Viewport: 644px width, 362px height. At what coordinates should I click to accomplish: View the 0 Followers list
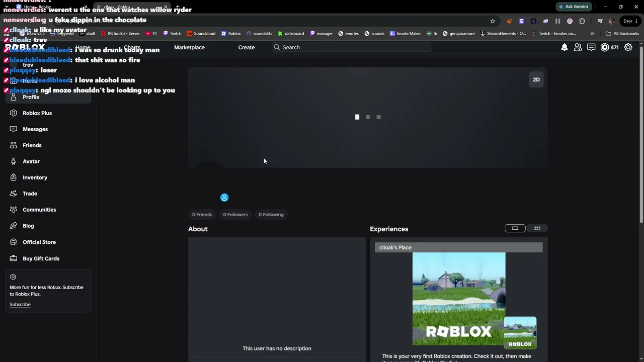[235, 215]
